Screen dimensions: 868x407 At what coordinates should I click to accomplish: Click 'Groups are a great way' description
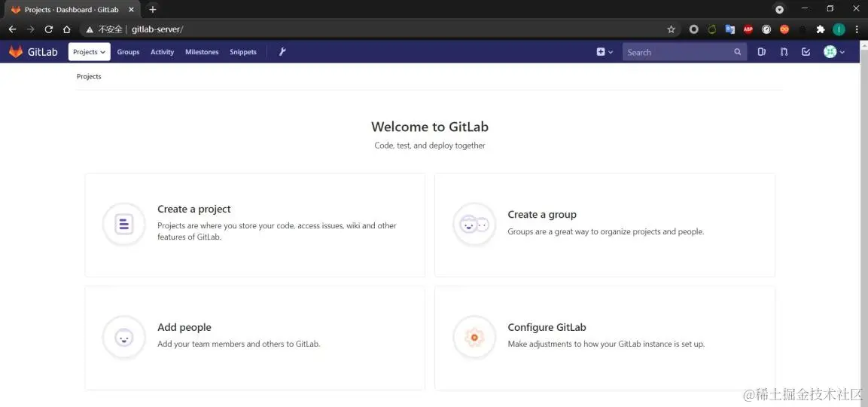(605, 231)
